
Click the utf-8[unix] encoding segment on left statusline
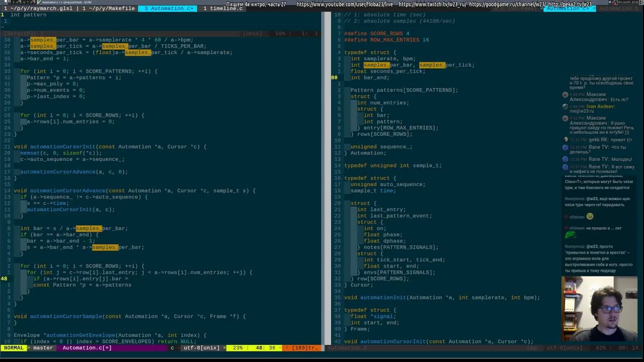tap(201, 348)
